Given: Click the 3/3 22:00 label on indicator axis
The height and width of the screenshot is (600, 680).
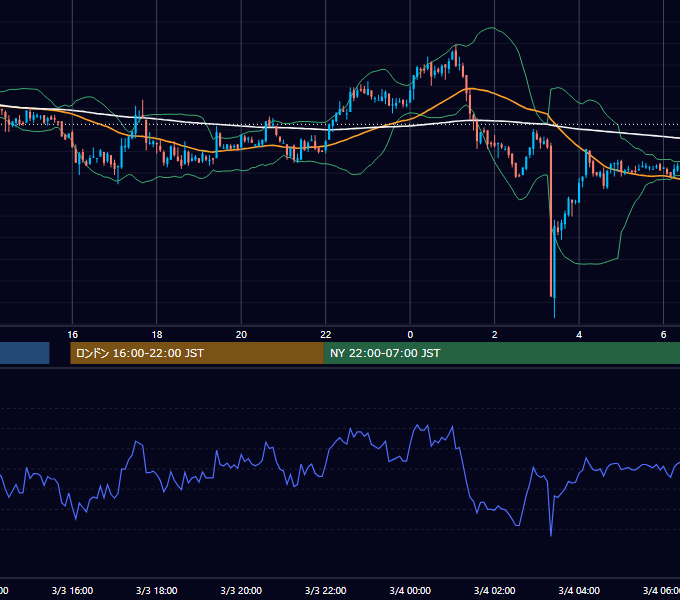Looking at the screenshot, I should (326, 591).
